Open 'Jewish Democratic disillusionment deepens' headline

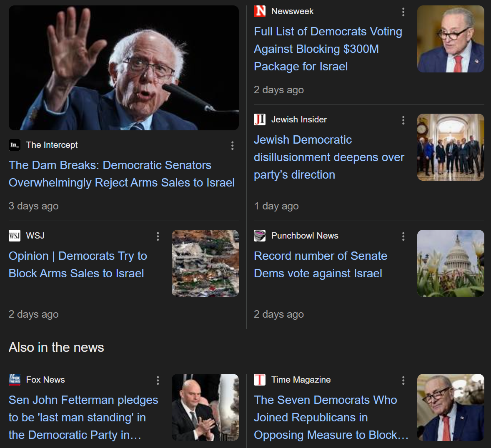tap(329, 157)
